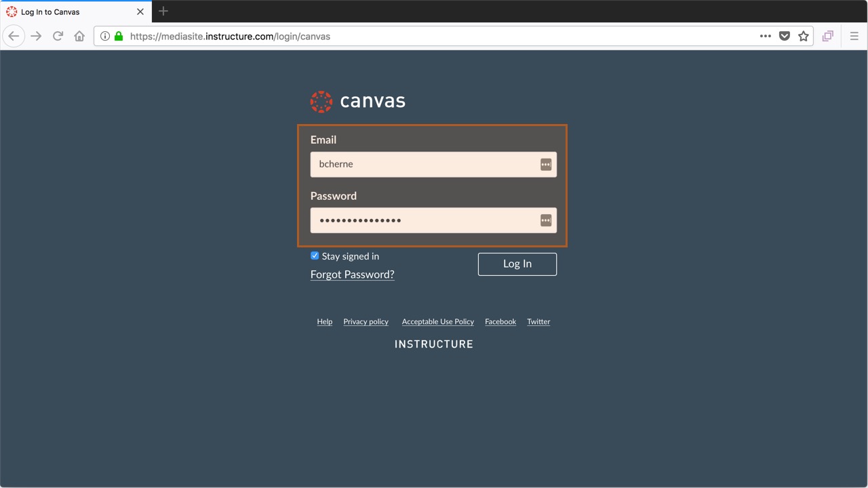Click the INSTRUCTURE footer logo
The image size is (868, 488).
pos(434,344)
